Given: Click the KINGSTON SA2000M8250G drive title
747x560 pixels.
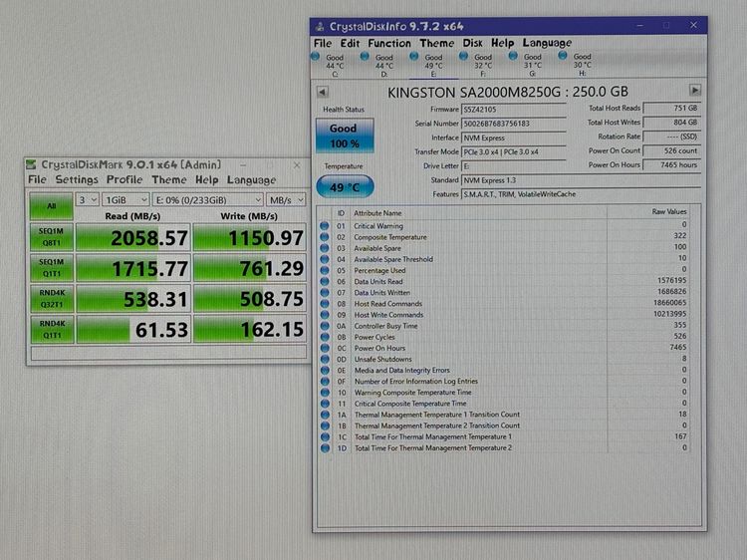Looking at the screenshot, I should 508,92.
